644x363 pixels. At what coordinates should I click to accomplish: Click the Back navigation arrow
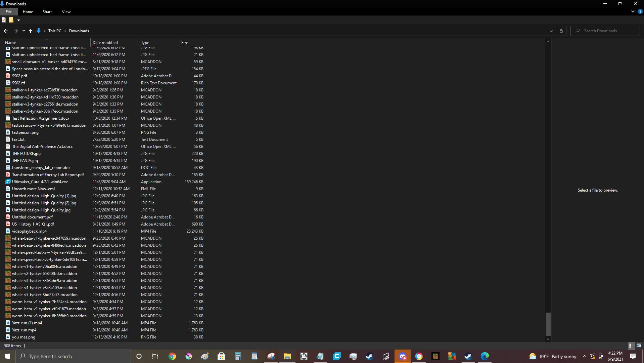click(x=6, y=31)
